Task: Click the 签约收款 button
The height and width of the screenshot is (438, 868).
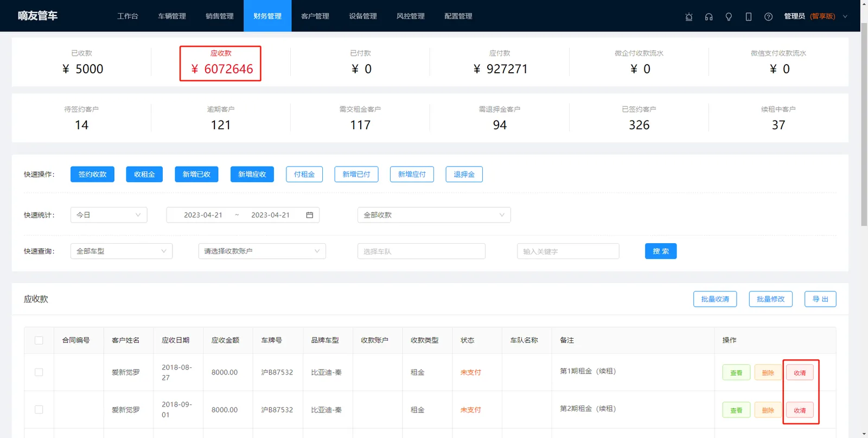Action: pos(92,174)
